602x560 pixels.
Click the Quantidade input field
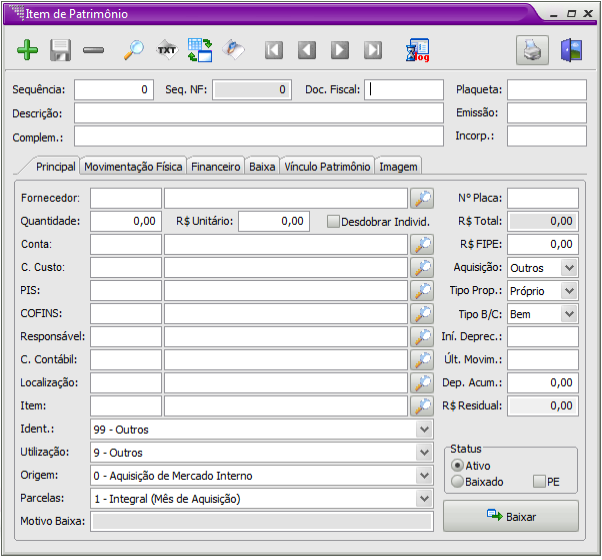click(126, 221)
